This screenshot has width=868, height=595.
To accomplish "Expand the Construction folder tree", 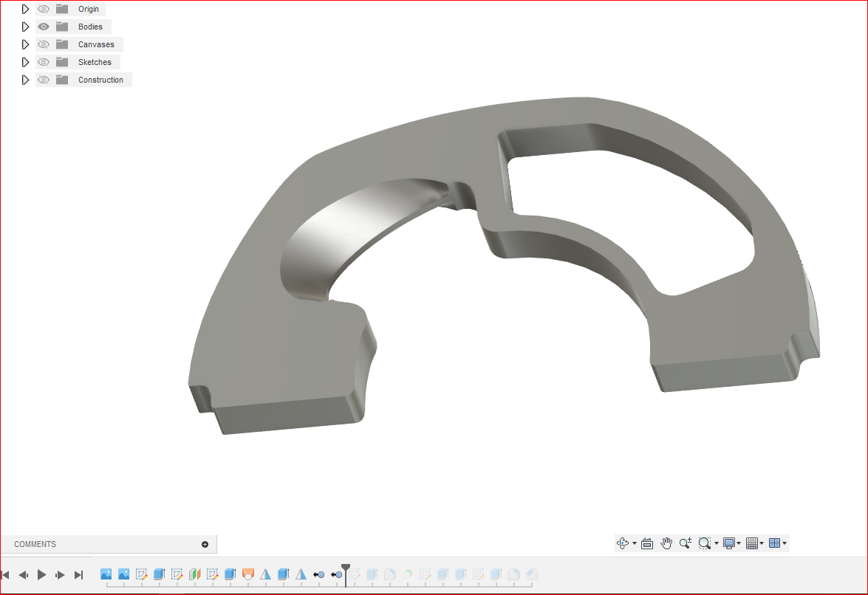I will pyautogui.click(x=26, y=79).
